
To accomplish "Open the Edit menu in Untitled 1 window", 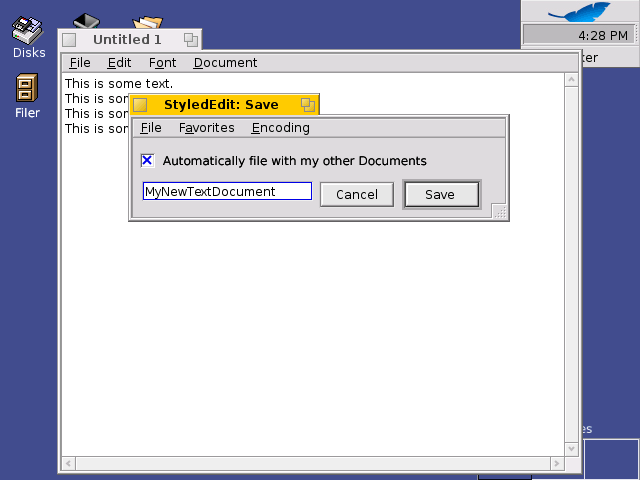I will 119,63.
